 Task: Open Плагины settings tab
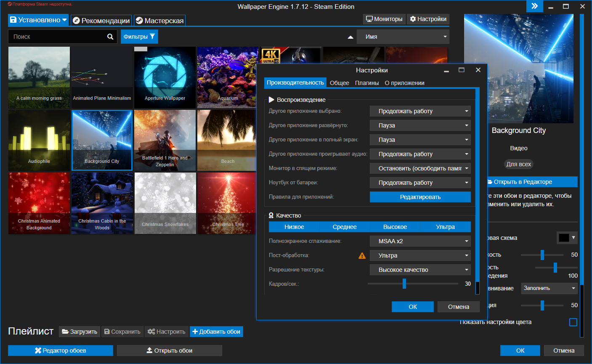click(x=367, y=83)
